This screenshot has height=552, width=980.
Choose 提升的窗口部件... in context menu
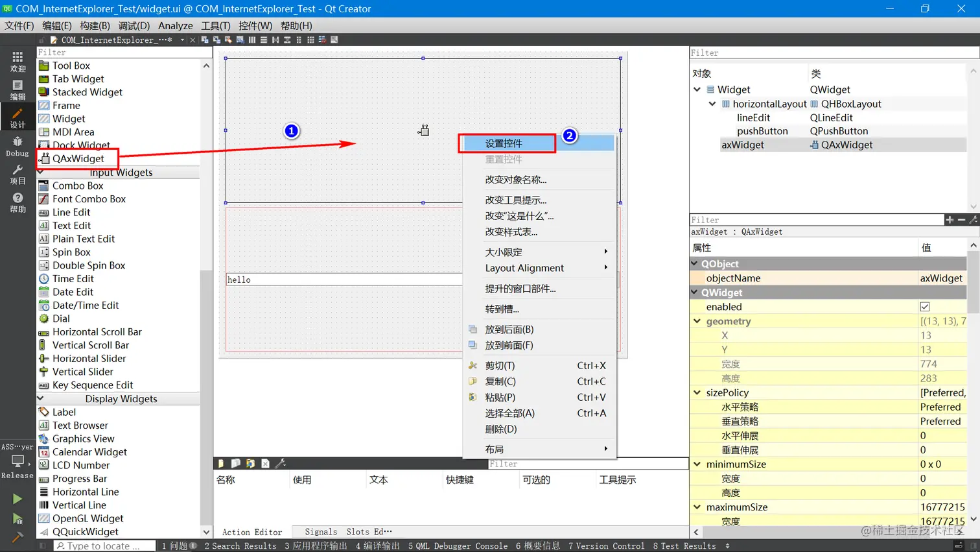[x=539, y=289]
